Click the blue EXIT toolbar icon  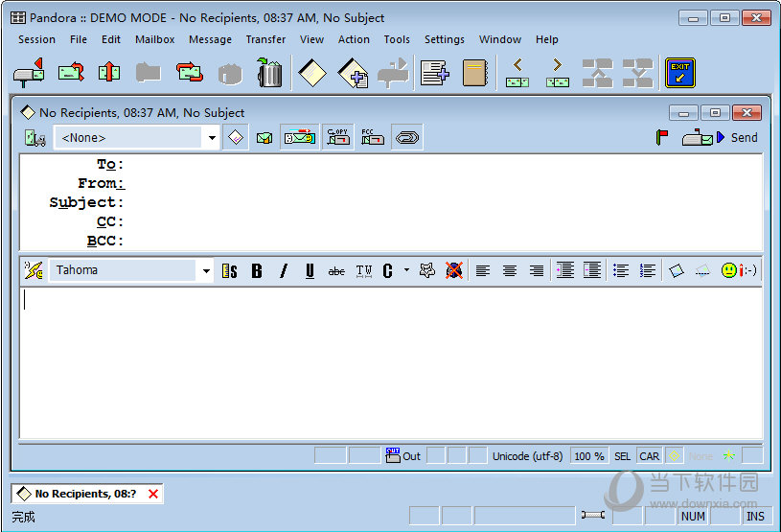[x=680, y=73]
